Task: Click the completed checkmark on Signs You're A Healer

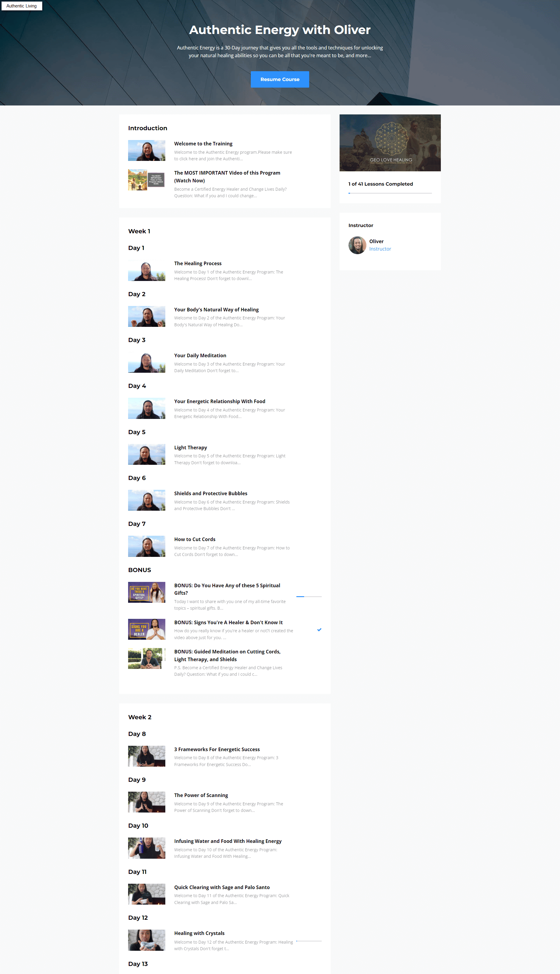Action: point(319,629)
